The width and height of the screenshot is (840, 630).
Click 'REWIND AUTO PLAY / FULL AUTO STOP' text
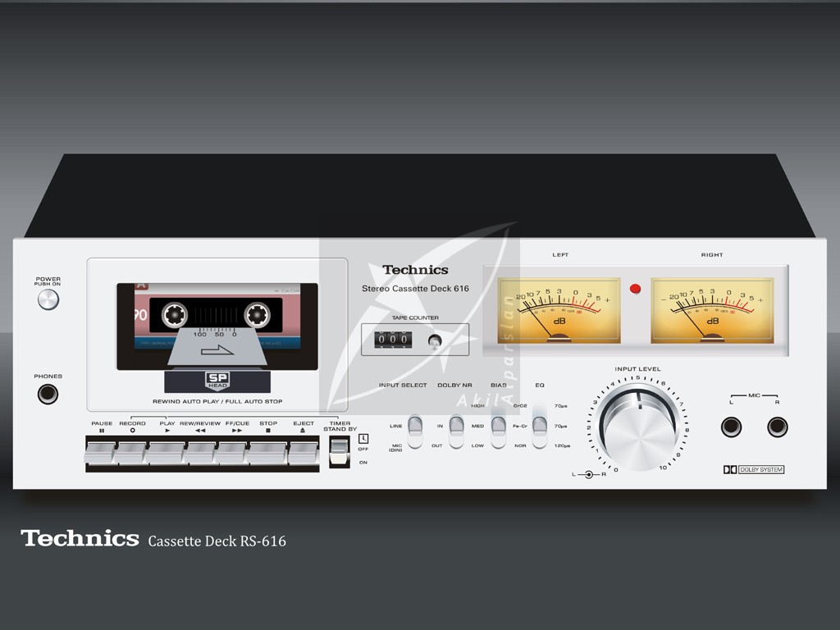217,401
